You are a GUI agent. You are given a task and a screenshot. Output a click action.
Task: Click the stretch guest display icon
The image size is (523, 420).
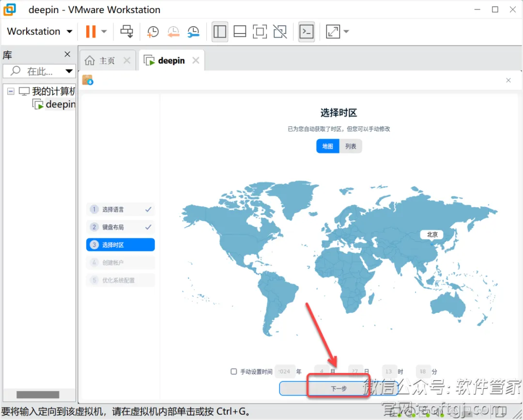(333, 31)
